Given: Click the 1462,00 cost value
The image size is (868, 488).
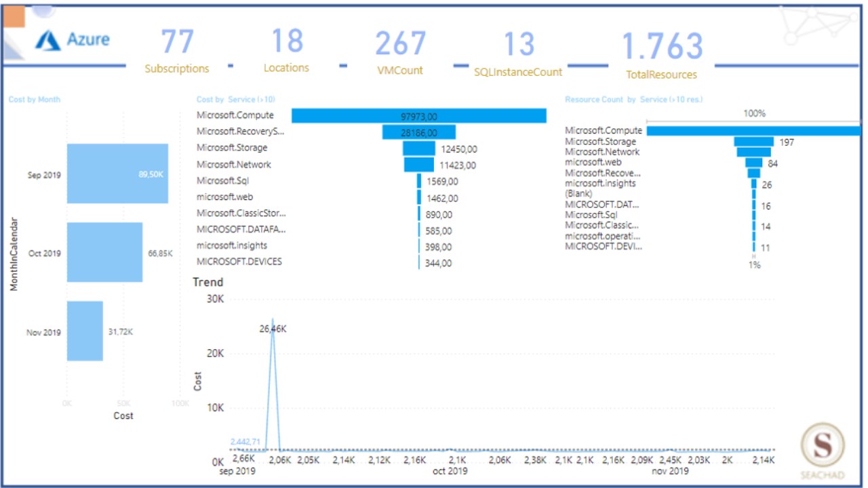Looking at the screenshot, I should [442, 199].
